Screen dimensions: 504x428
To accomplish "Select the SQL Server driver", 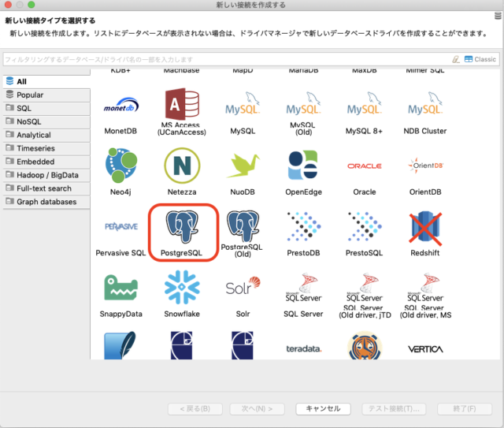I will [303, 288].
